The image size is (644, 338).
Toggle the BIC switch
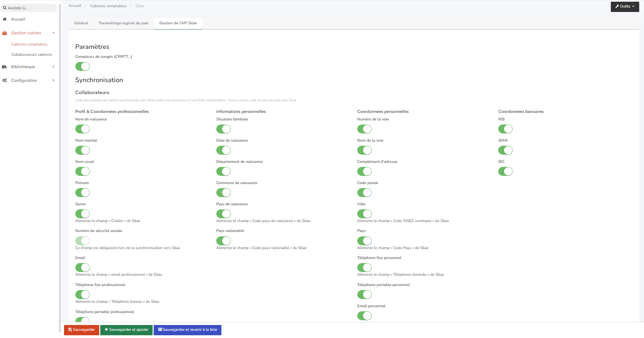click(x=505, y=171)
